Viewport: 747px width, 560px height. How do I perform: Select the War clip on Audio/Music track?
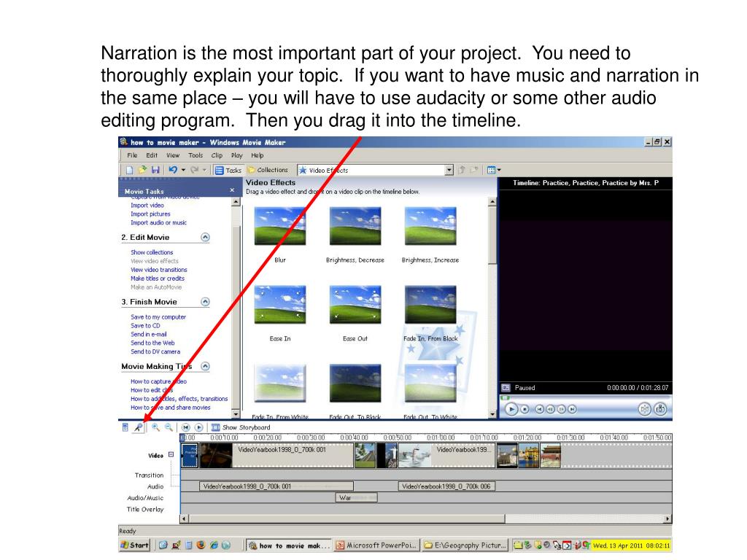tap(356, 497)
